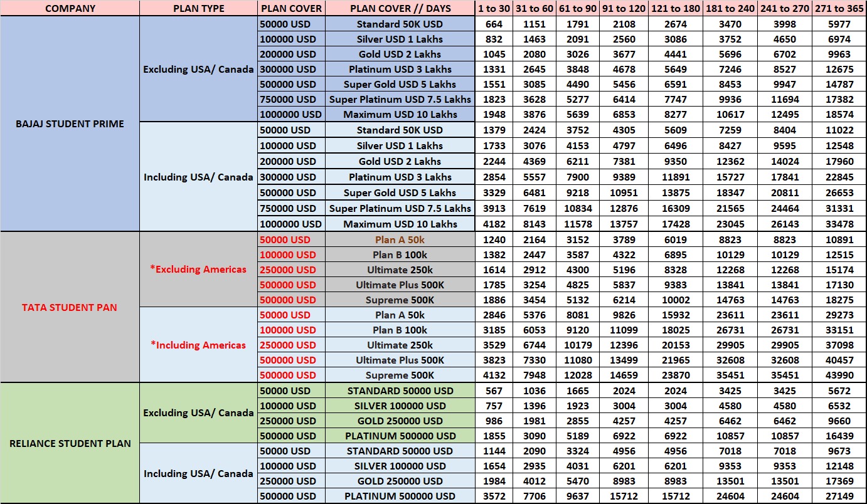The width and height of the screenshot is (867, 504).
Task: Select the PLAN COVER // DAYS header cell
Action: coord(400,9)
